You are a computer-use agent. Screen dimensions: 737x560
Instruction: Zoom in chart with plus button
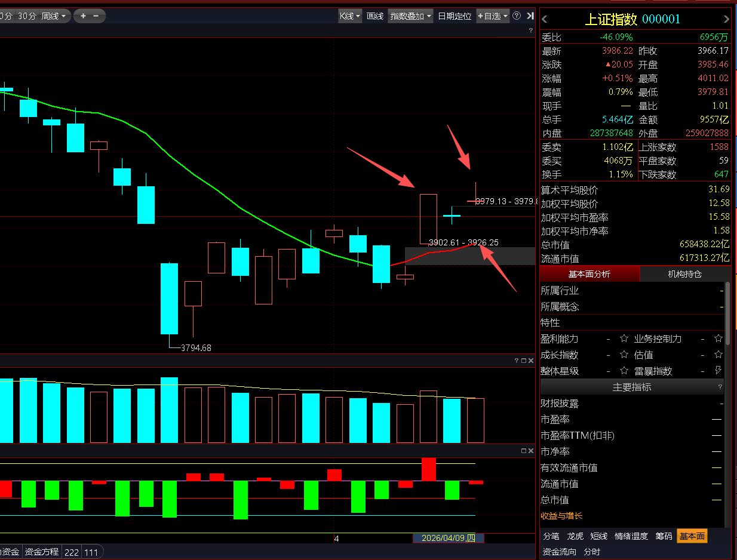click(x=83, y=16)
